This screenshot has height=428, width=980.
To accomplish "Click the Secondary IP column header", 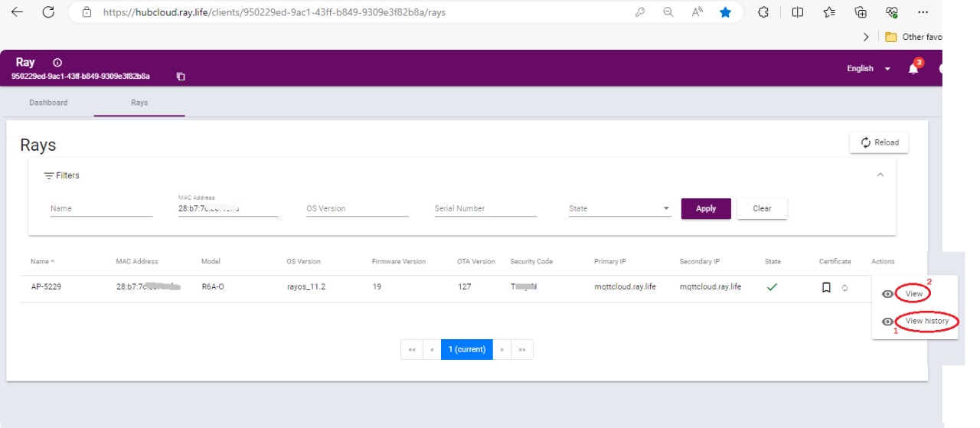I will [x=699, y=262].
